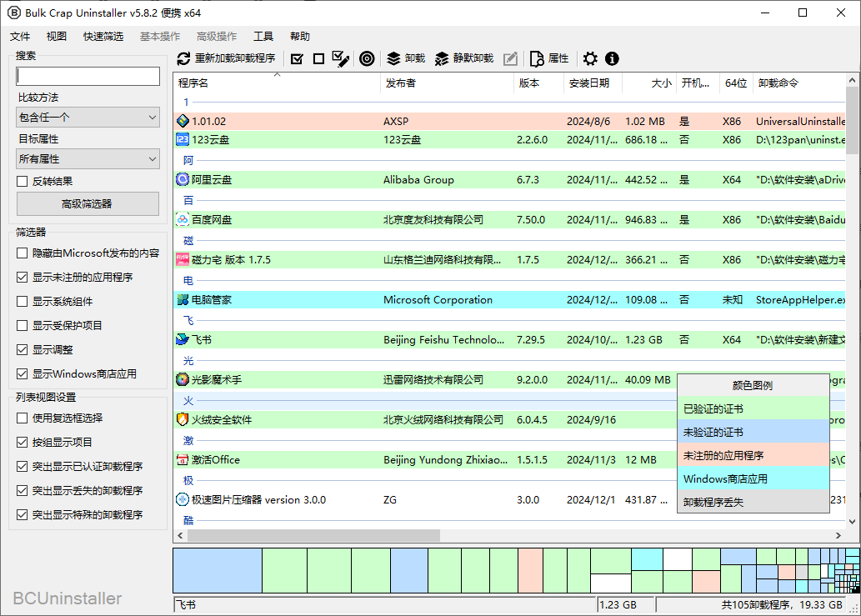Sort by 版本 column header
This screenshot has width=861, height=616.
pos(538,83)
